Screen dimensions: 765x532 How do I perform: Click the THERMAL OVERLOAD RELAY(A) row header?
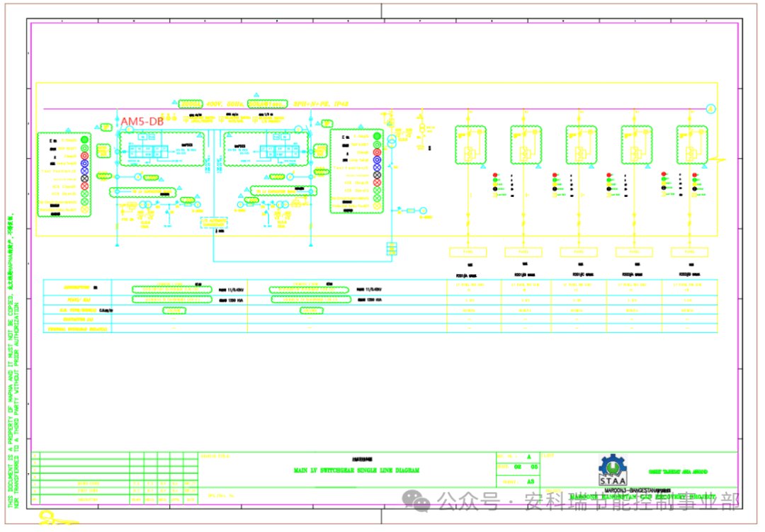[x=78, y=329]
